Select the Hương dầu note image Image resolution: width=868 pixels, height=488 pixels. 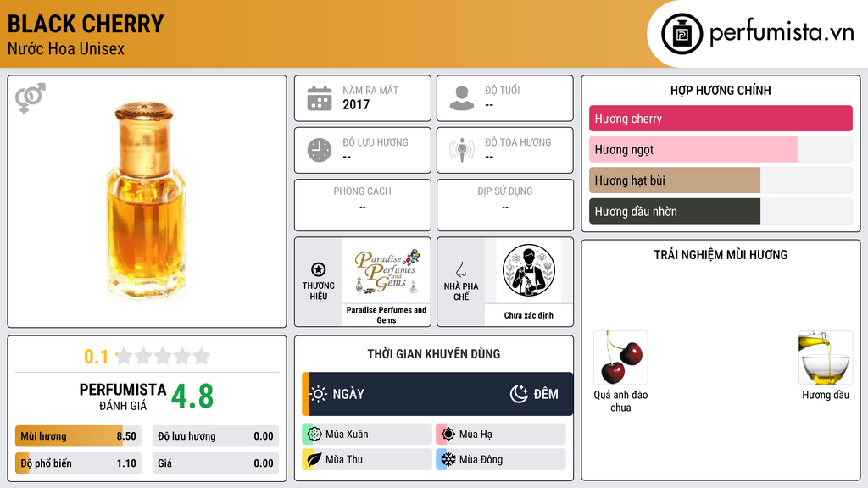[826, 358]
